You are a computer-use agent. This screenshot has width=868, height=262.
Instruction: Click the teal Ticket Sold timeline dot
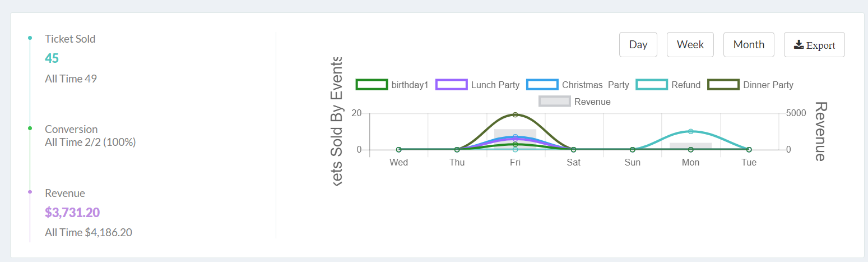tap(30, 38)
